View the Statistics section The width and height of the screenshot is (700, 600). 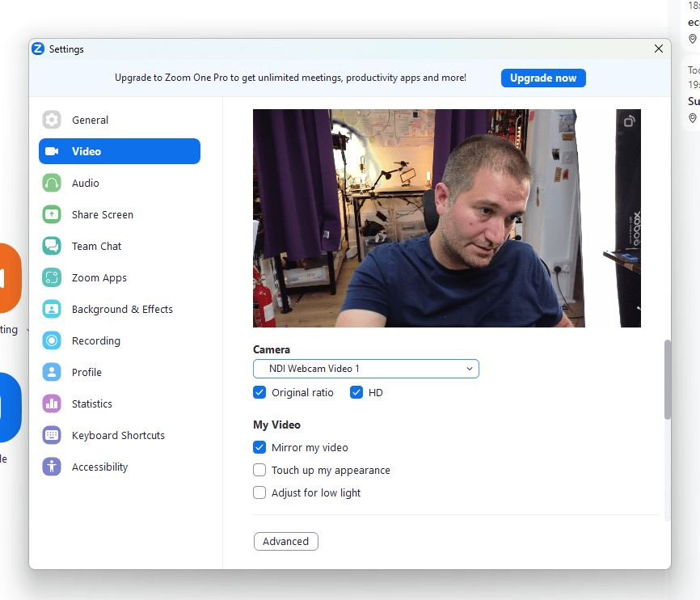(120, 404)
